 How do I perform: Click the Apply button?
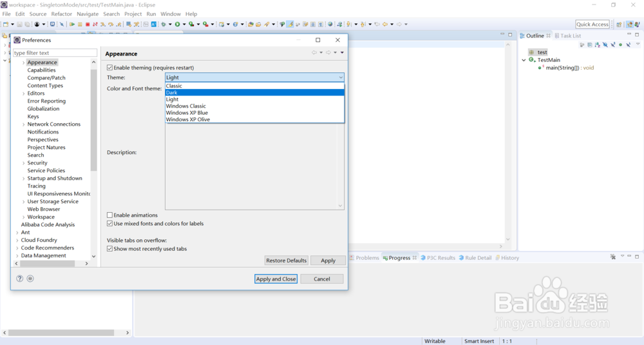328,261
